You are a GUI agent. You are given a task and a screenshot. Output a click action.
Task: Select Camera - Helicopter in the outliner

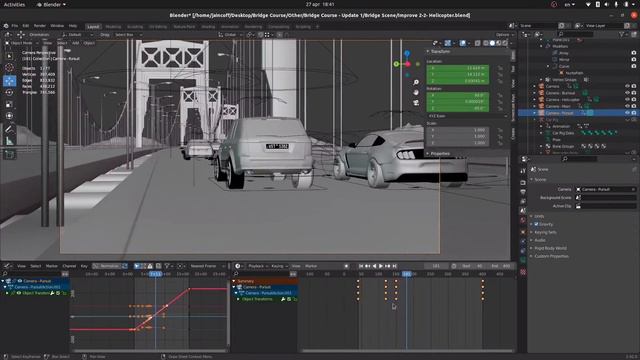tap(562, 100)
